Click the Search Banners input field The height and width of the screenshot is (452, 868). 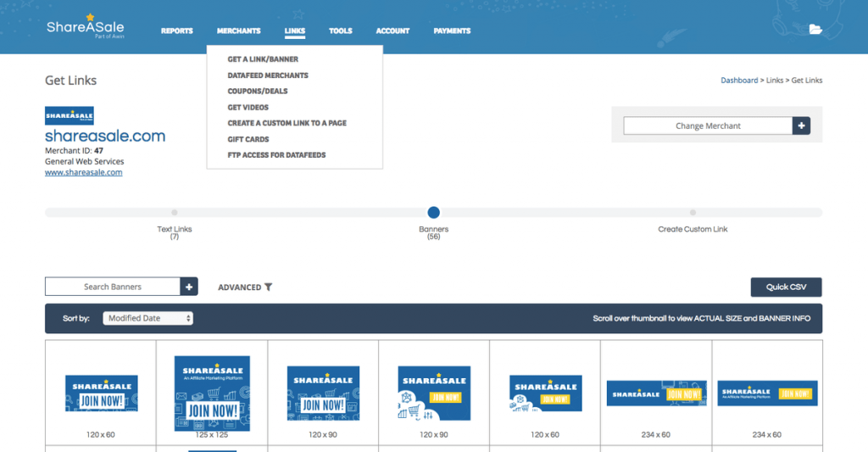(x=113, y=287)
